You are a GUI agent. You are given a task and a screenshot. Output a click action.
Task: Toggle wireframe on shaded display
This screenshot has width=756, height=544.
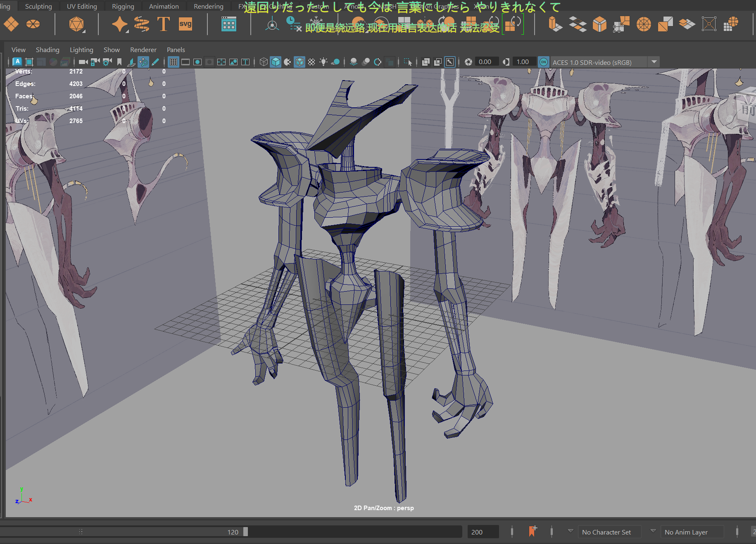pyautogui.click(x=300, y=62)
